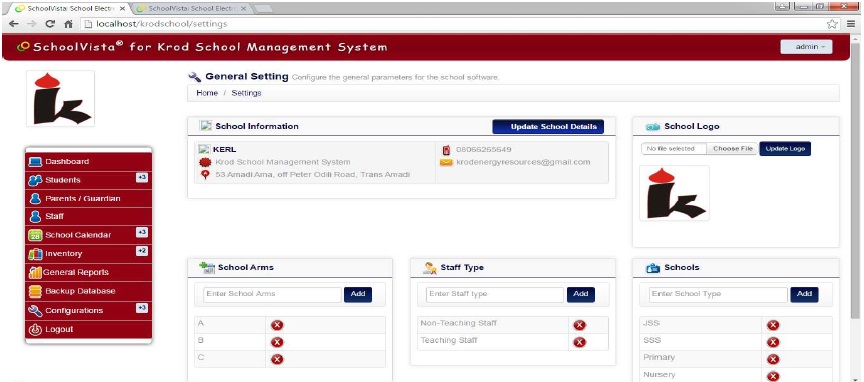The image size is (864, 382).
Task: Switch to the second SchoolVista browser tab
Action: click(191, 9)
